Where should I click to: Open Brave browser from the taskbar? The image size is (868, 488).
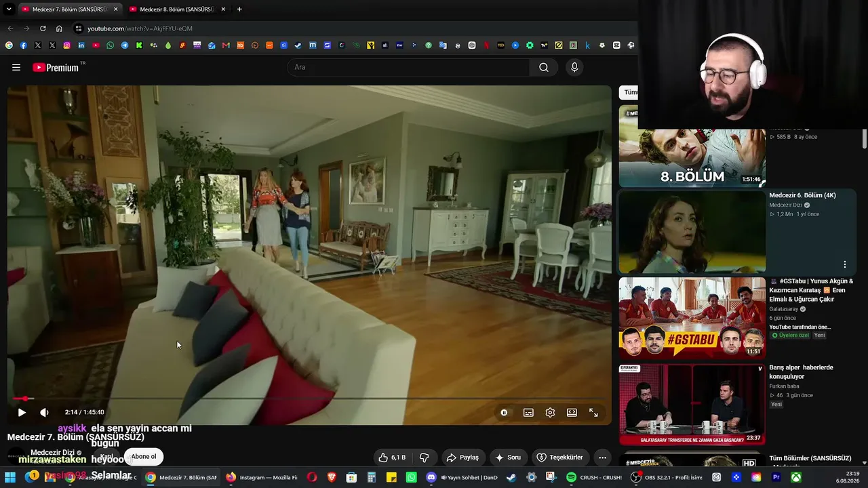332,477
